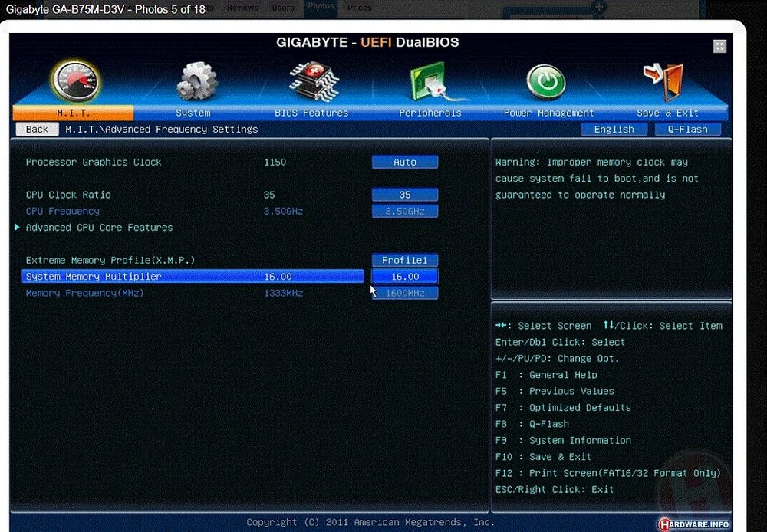Image resolution: width=767 pixels, height=532 pixels.
Task: Open the Users tab behind the photo viewer
Action: 283,8
